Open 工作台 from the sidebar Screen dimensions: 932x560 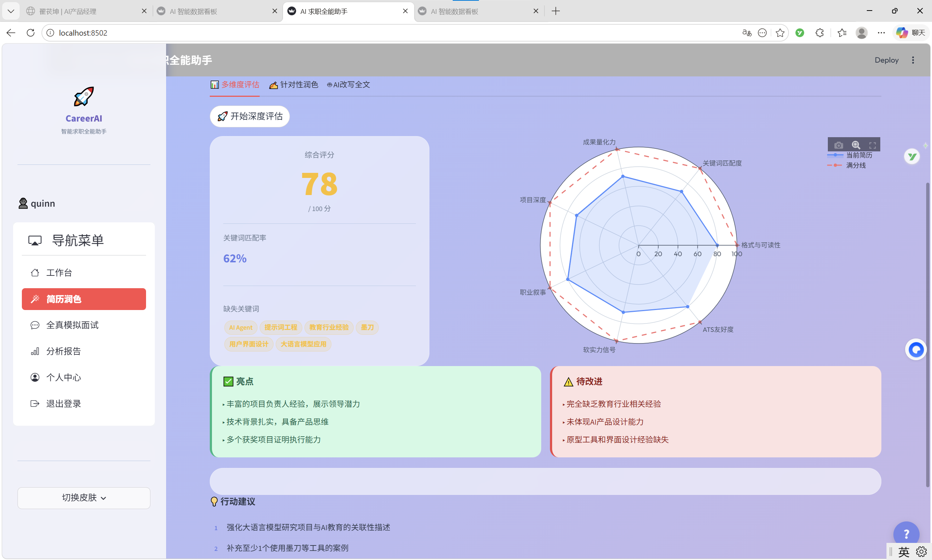click(x=59, y=273)
